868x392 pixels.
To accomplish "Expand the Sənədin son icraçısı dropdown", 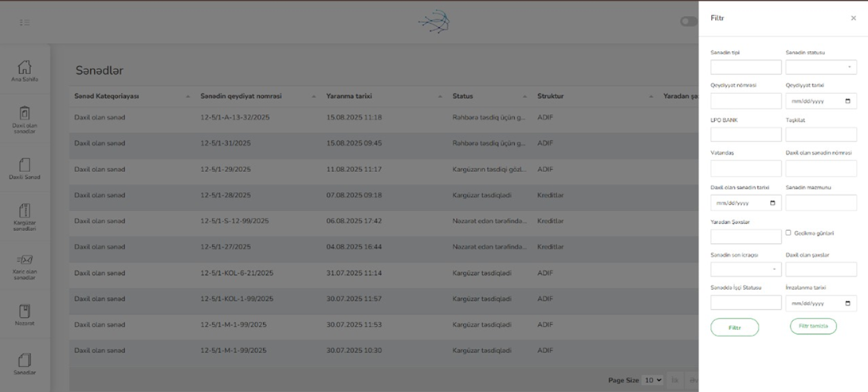I will [x=746, y=269].
